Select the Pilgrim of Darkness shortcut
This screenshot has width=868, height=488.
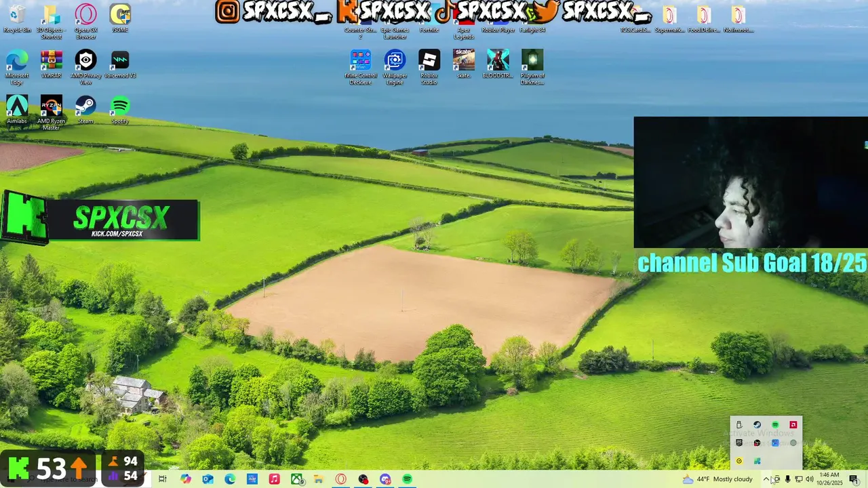532,68
